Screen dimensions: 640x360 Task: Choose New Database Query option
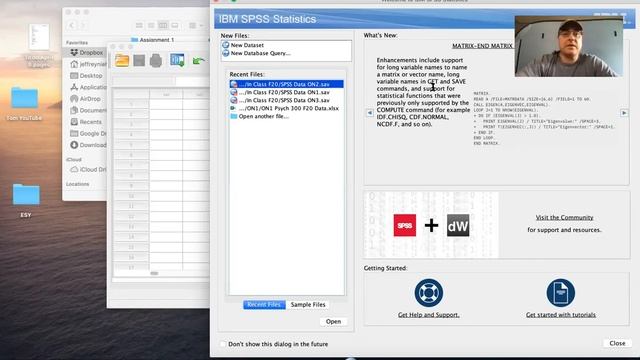point(256,53)
